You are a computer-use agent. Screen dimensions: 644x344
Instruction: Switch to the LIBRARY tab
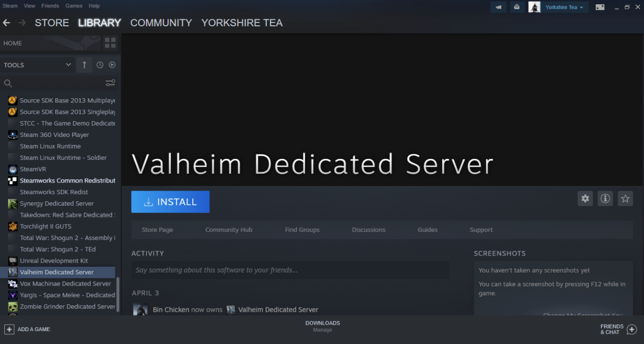(99, 23)
